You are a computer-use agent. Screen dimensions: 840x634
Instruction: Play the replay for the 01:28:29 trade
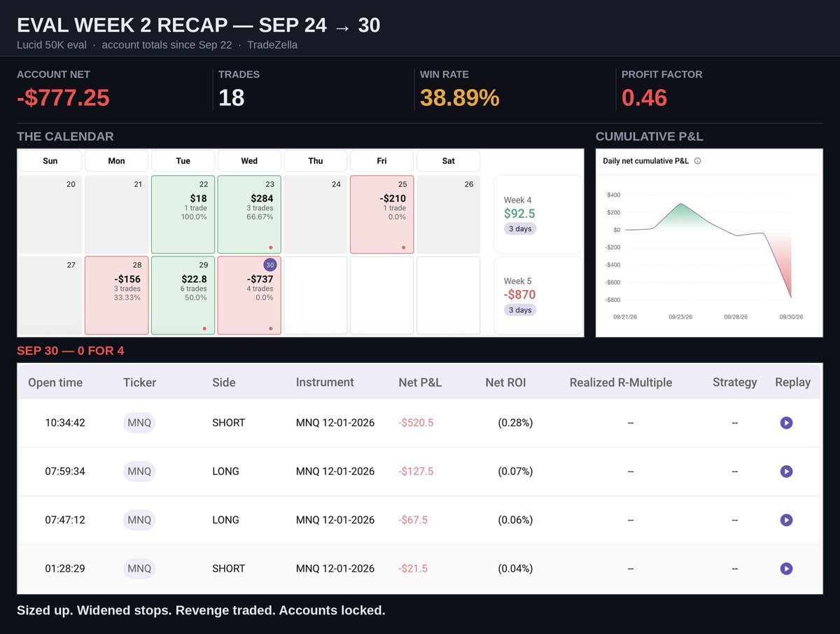tap(786, 569)
